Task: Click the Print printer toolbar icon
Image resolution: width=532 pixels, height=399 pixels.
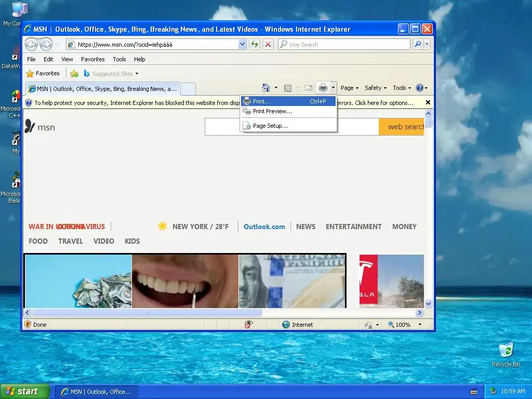Action: pos(323,88)
